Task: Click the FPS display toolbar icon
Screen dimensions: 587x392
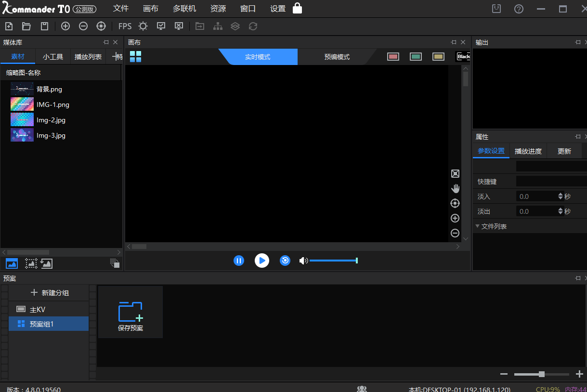Action: tap(125, 26)
